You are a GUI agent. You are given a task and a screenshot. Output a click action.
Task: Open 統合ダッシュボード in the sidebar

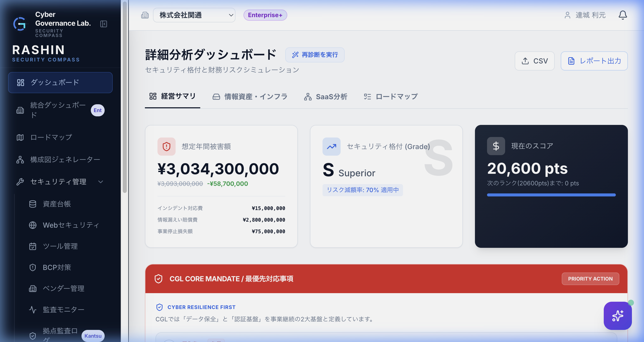pos(60,110)
